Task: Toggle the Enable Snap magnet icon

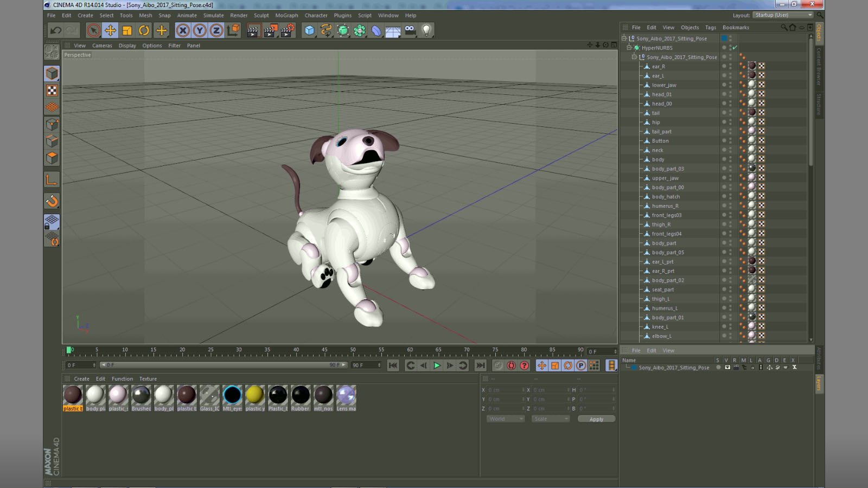Action: pos(52,201)
